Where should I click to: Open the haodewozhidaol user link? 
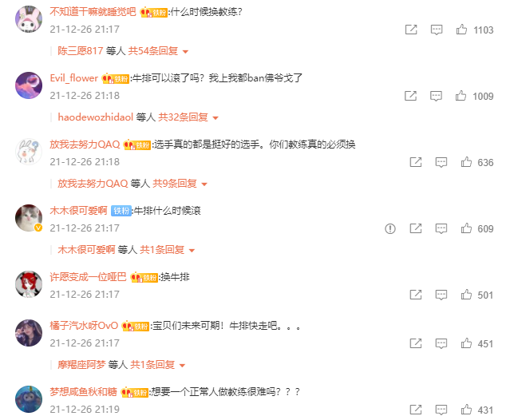point(96,117)
